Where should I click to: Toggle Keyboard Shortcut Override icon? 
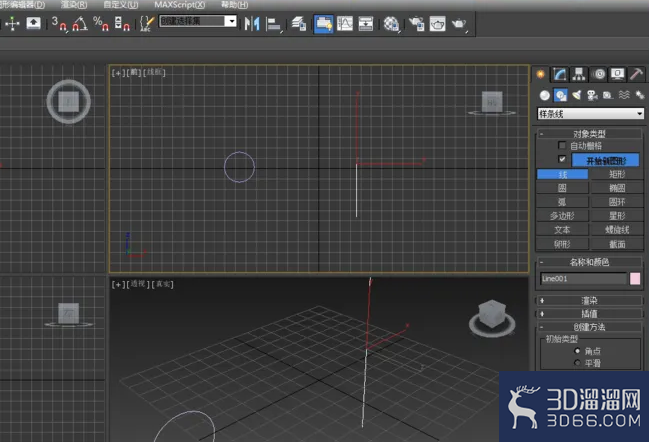(x=34, y=23)
